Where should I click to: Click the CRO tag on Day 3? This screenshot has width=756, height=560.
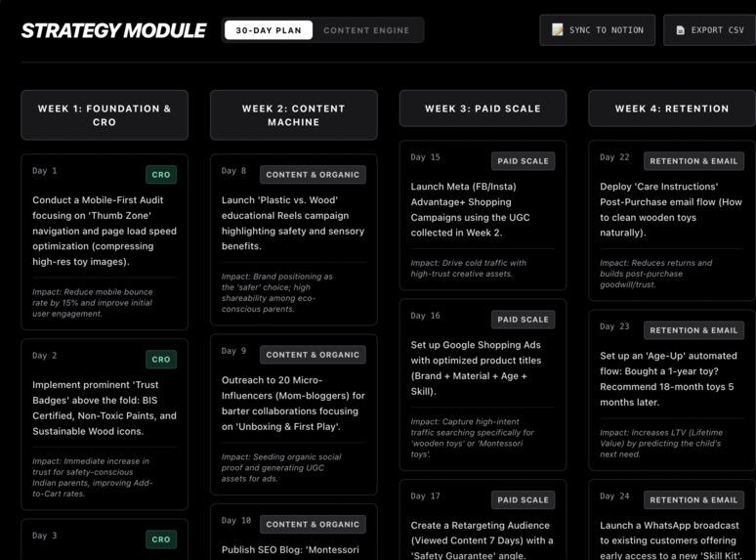click(161, 539)
